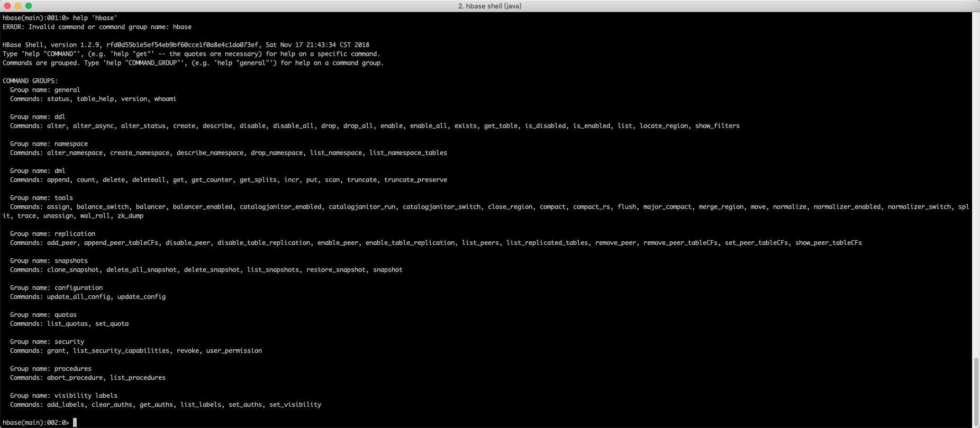This screenshot has height=428, width=980.
Task: Click the red close window button
Action: coord(7,6)
